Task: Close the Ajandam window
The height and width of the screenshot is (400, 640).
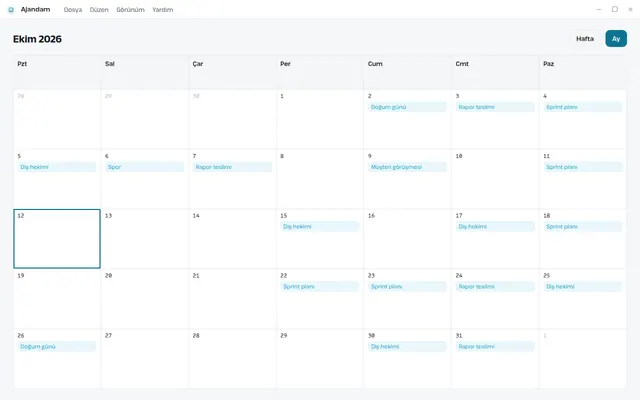Action: pos(630,9)
